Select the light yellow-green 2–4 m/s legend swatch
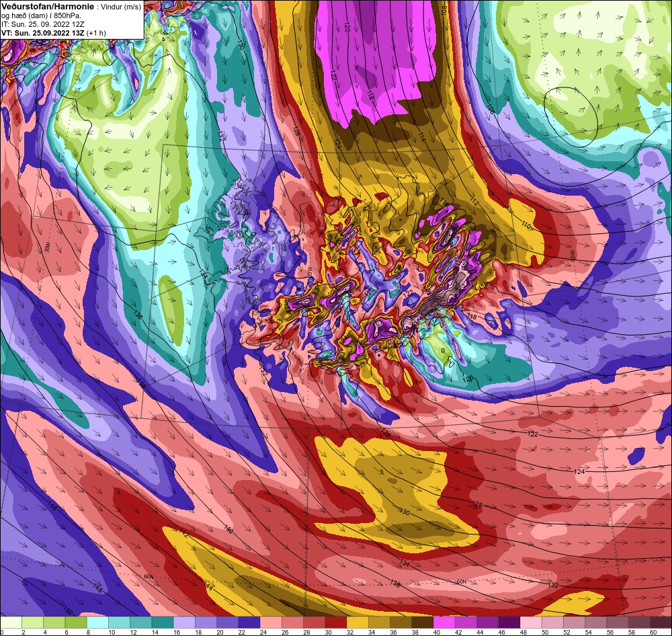Viewport: 672px width, 636px height. click(32, 623)
